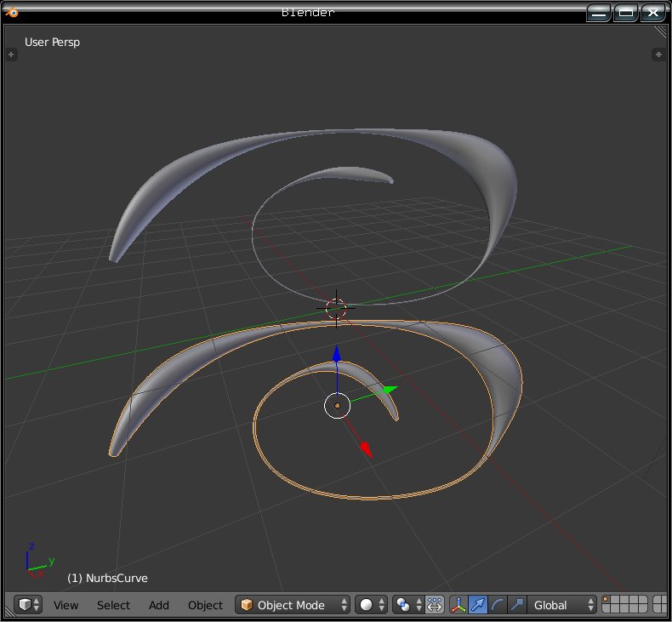Open the Object Mode dropdown
The height and width of the screenshot is (622, 672).
click(x=293, y=605)
